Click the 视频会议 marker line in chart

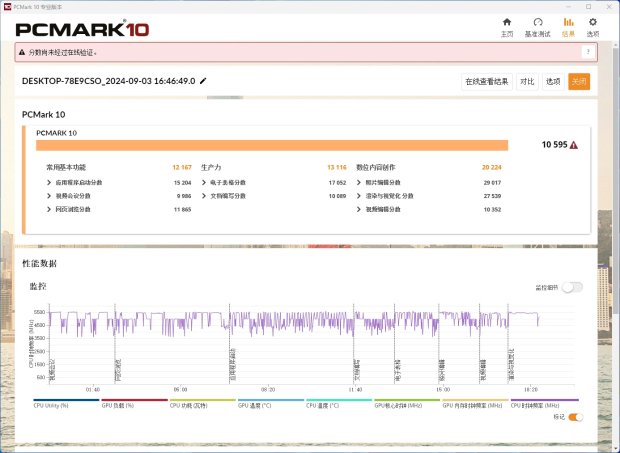point(49,344)
